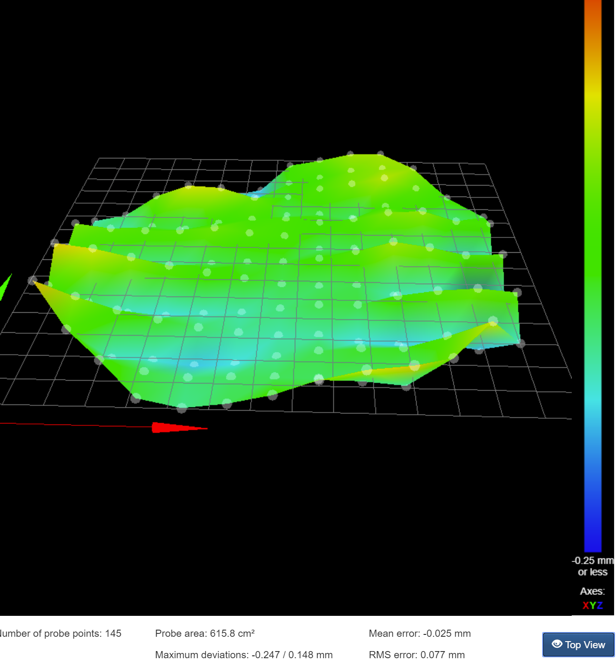Select the blue Z in Axes legend
Viewport: 616px width, 672px height.
(x=599, y=605)
